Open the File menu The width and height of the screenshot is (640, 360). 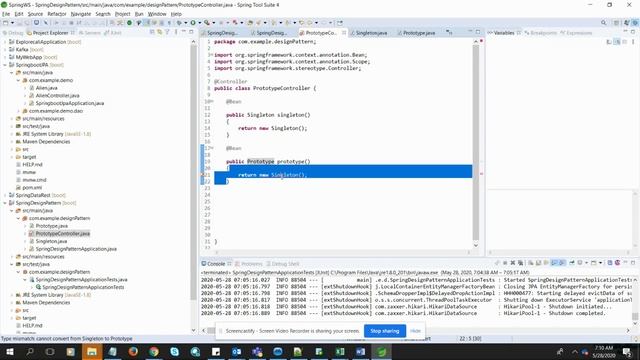coord(6,14)
